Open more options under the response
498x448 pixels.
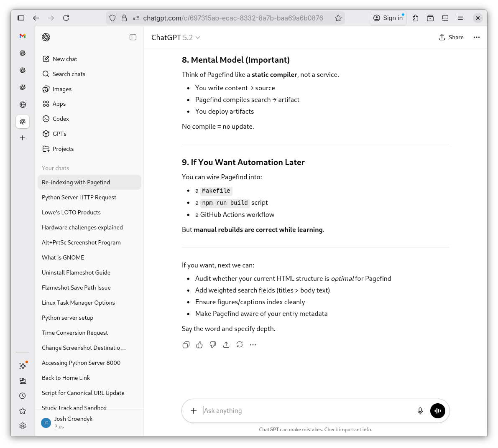pyautogui.click(x=253, y=344)
